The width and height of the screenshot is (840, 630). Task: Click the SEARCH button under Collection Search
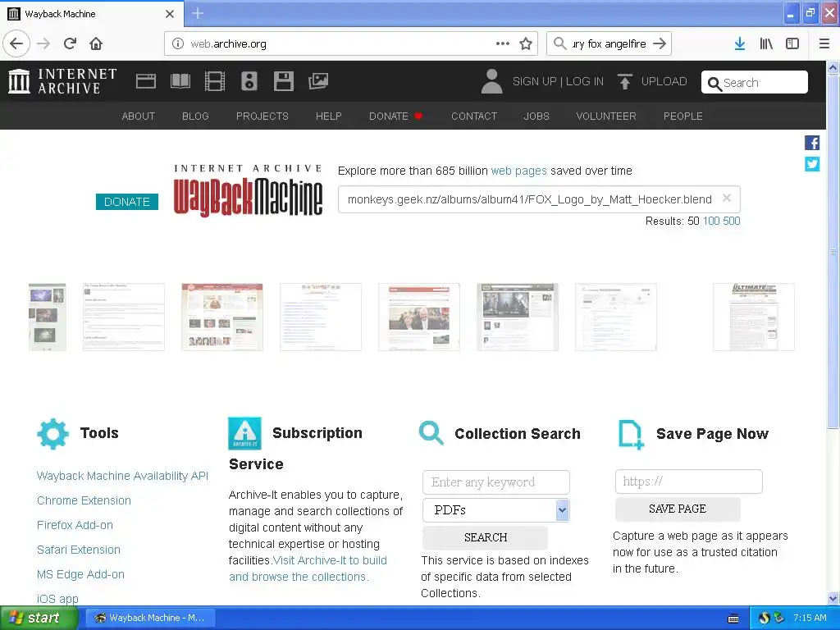pyautogui.click(x=486, y=537)
